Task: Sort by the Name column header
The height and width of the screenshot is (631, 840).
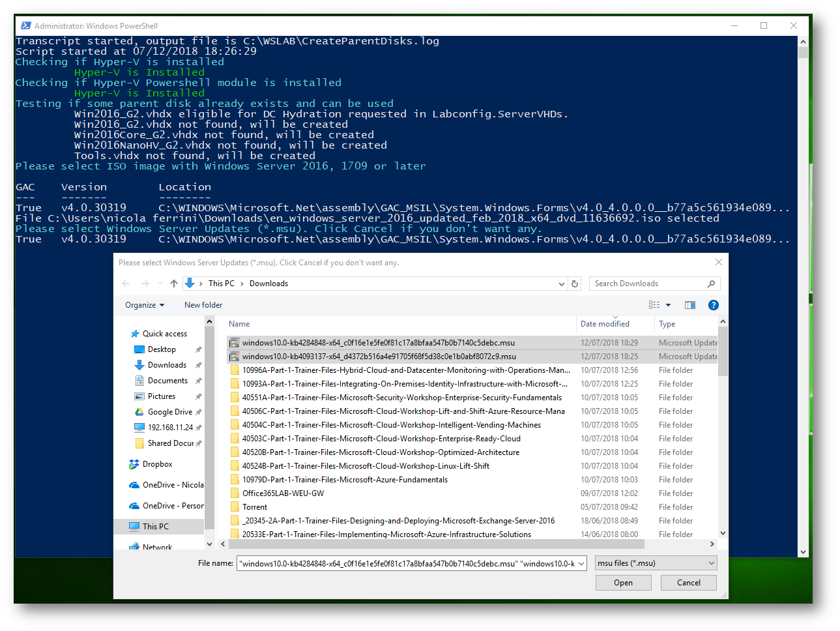Action: 401,324
